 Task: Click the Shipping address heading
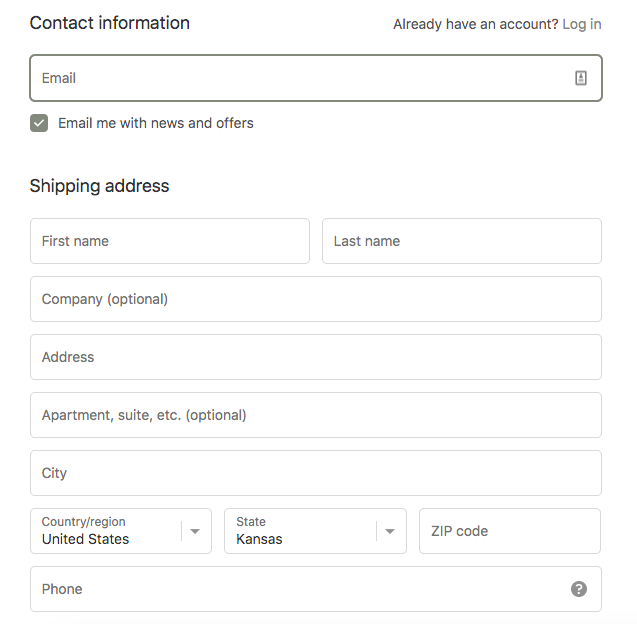click(x=100, y=186)
